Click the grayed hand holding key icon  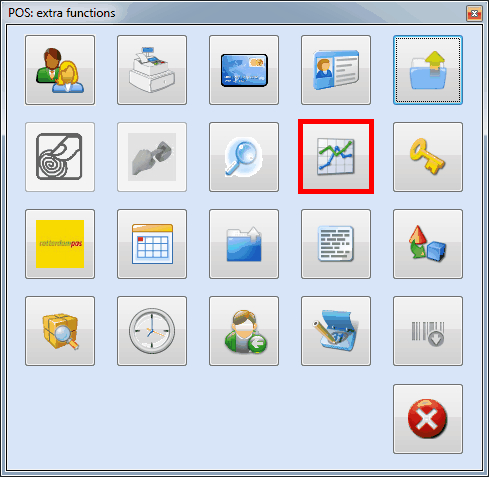pyautogui.click(x=152, y=157)
